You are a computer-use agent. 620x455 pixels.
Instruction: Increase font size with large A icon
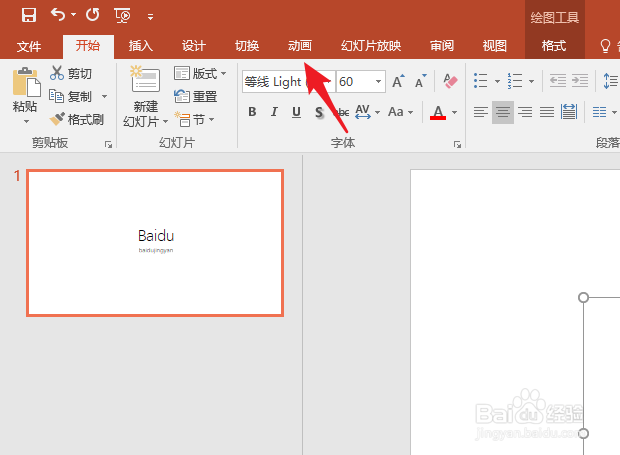point(398,81)
